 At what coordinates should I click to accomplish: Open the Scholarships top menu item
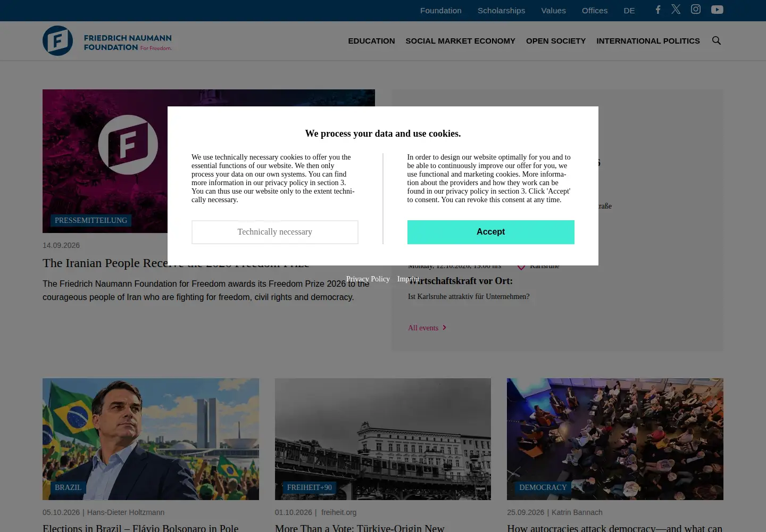pyautogui.click(x=501, y=11)
